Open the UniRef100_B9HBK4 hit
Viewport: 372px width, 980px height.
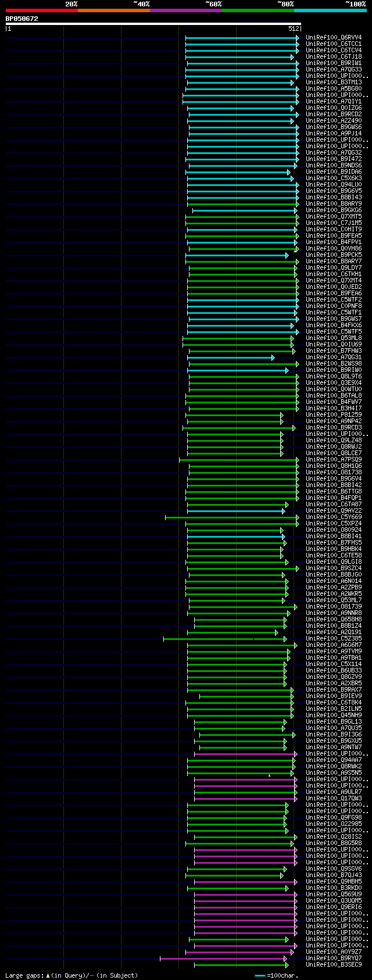[x=334, y=549]
